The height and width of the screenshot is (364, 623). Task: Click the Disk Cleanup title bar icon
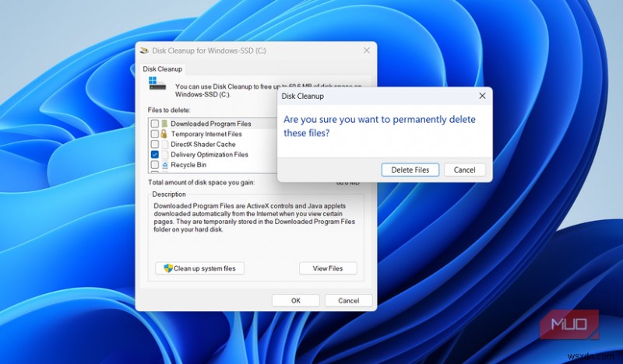pyautogui.click(x=144, y=51)
